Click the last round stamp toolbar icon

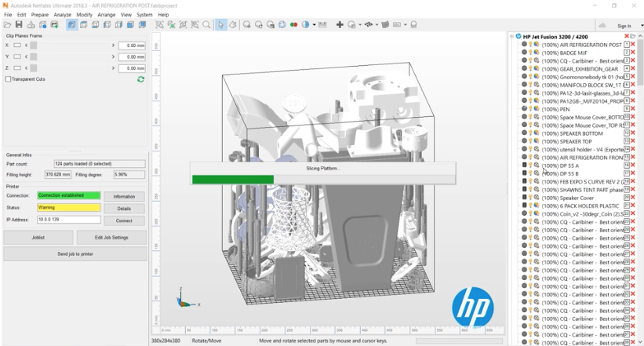[x=413, y=25]
